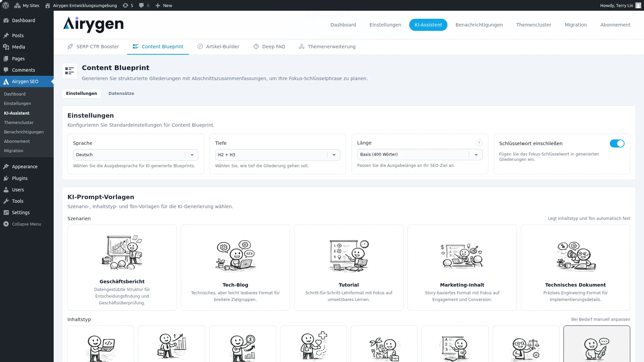The height and width of the screenshot is (362, 644).
Task: Open Migration in the sidebar submenu
Action: tap(14, 151)
